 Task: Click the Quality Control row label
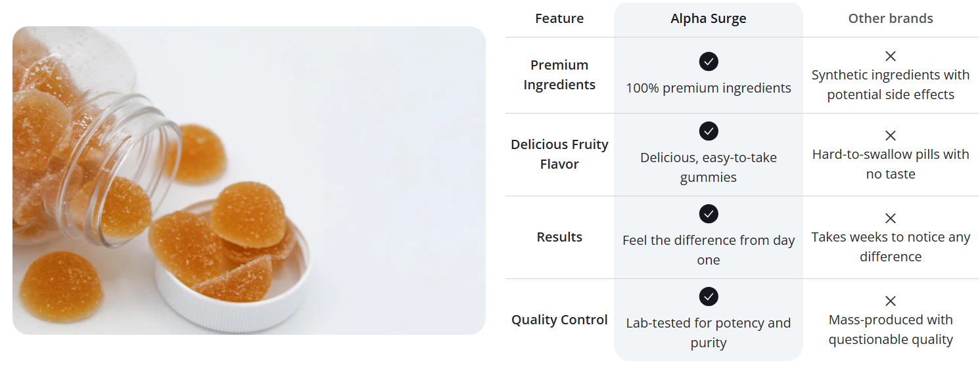pos(559,320)
